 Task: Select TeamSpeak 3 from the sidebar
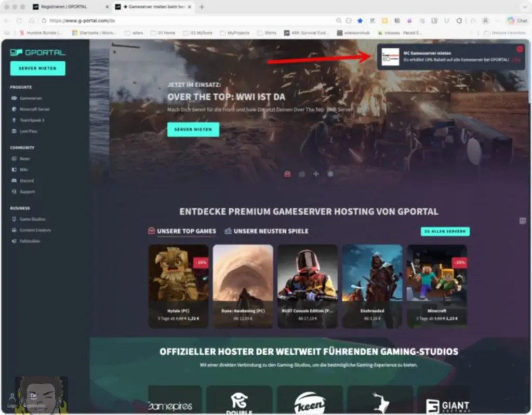[31, 120]
